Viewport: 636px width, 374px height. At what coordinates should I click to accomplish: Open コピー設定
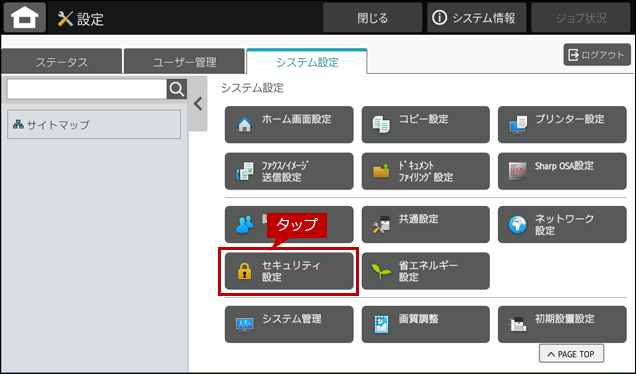pos(425,125)
